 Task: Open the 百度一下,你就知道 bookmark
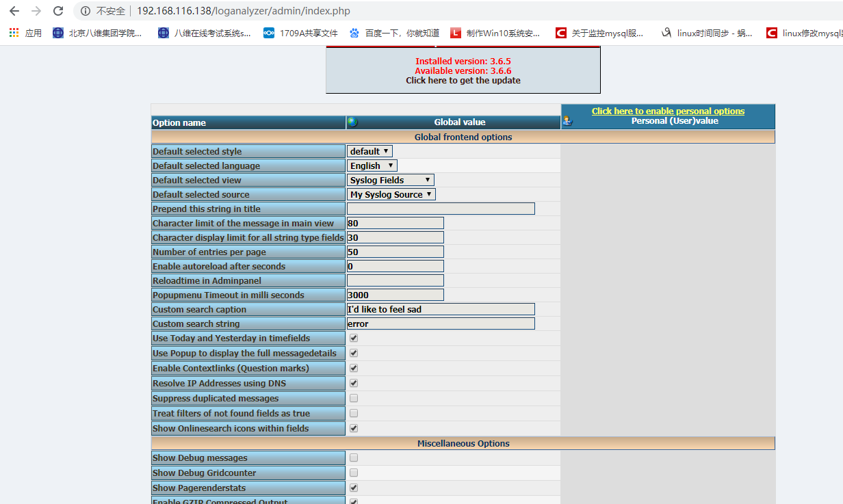[x=394, y=33]
